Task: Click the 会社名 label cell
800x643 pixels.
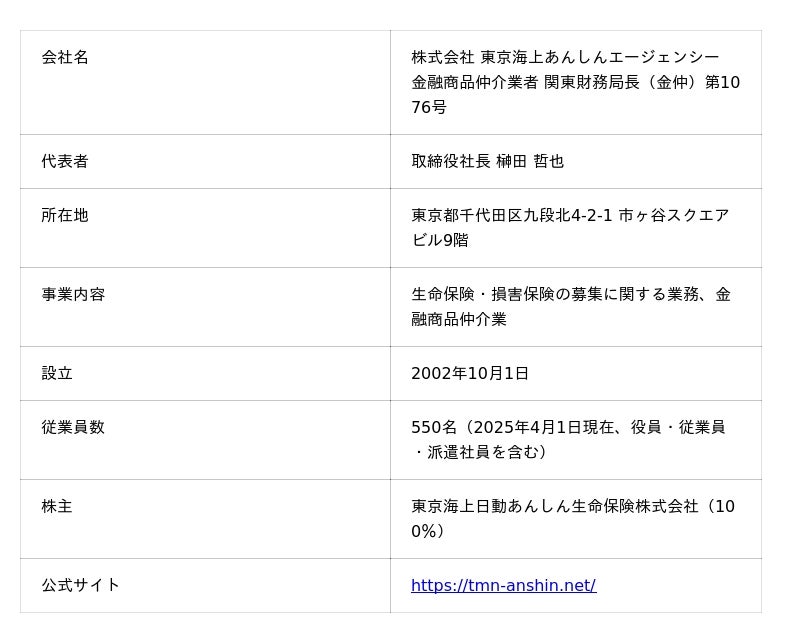Action: 65,58
